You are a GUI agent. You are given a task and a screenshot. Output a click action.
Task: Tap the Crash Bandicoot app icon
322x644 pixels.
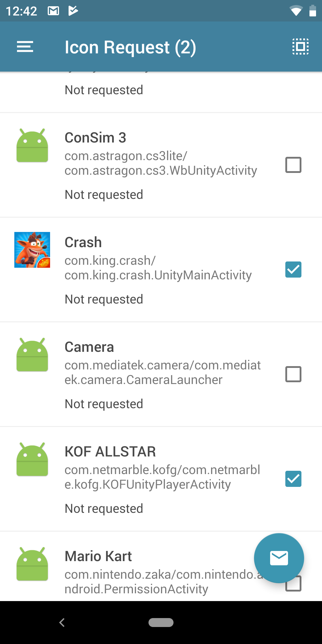(x=32, y=250)
